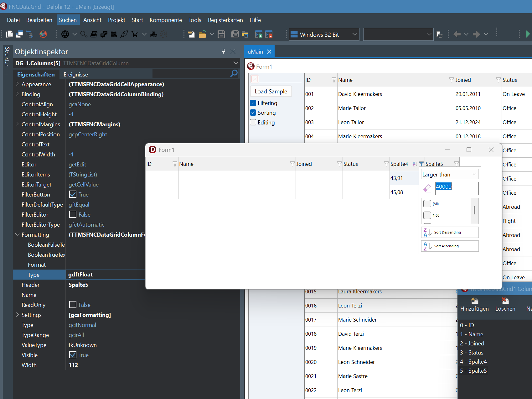Switch to the Ereignisse tab

[x=76, y=74]
